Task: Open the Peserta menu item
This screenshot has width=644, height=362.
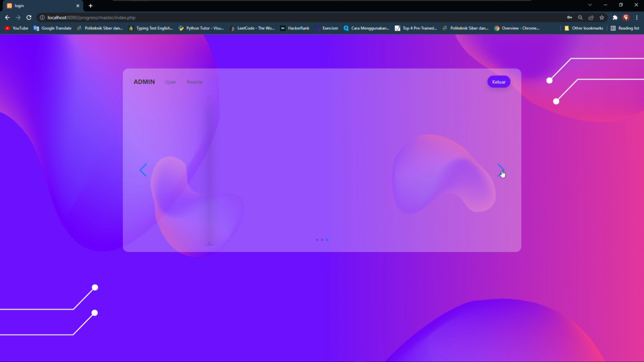Action: pos(194,82)
